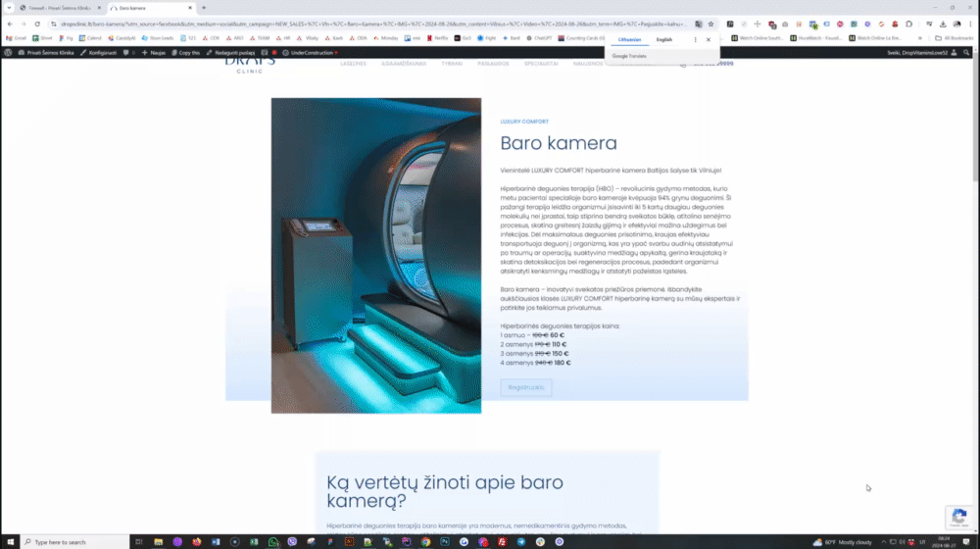980x549 pixels.
Task: Click the browser address bar URL
Action: (373, 24)
